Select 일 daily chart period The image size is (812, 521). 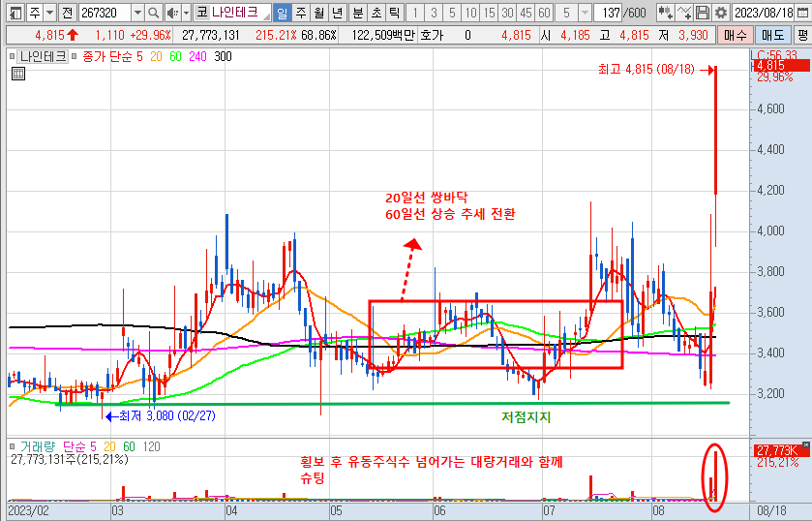click(282, 13)
